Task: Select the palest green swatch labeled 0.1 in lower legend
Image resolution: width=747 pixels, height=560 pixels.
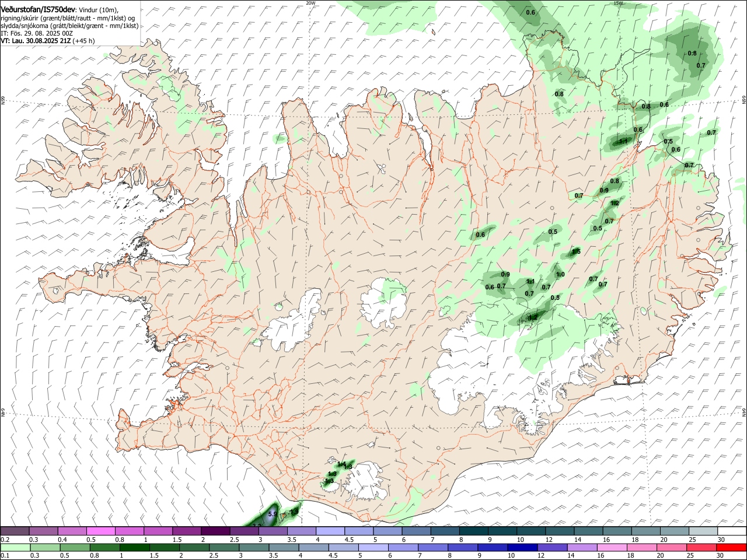Action: click(x=15, y=548)
